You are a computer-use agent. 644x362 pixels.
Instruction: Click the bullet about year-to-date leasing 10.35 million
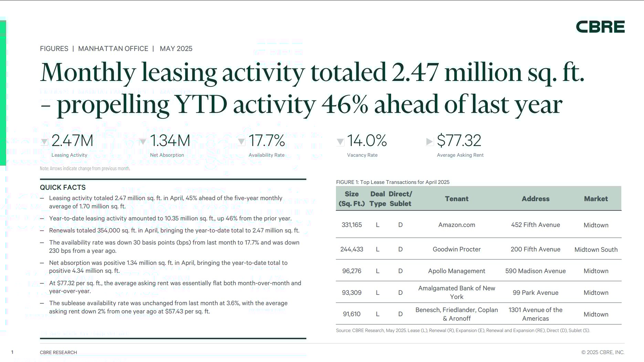click(170, 218)
